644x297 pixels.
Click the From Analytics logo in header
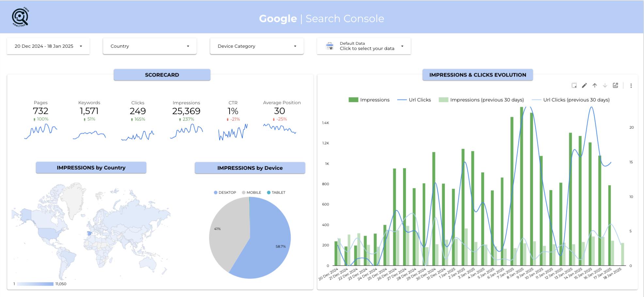coord(21,17)
